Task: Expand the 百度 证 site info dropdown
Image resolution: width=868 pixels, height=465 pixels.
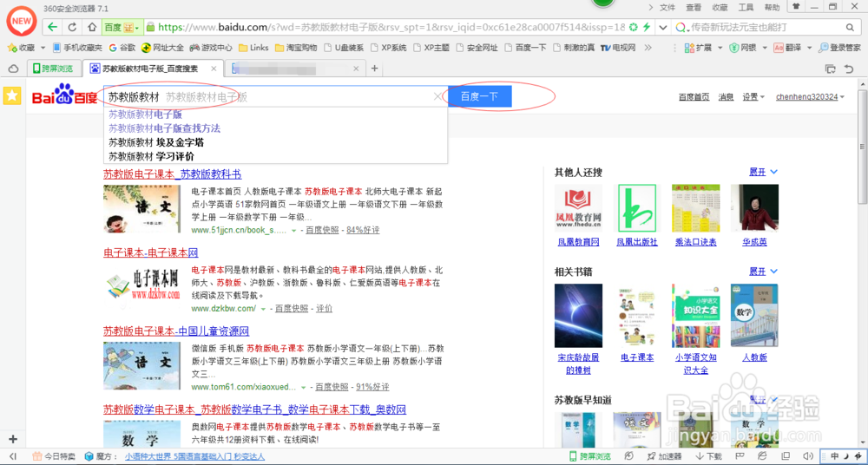Action: point(122,27)
